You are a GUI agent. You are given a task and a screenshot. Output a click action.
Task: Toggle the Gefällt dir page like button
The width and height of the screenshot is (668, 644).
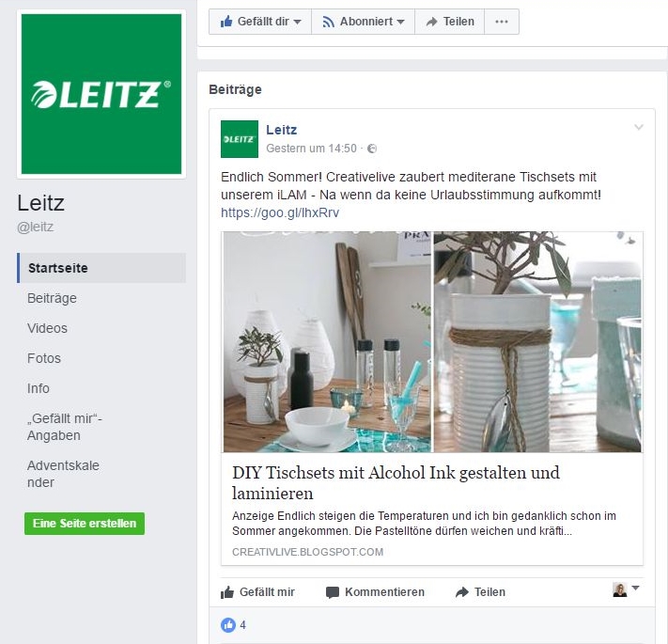tap(260, 22)
